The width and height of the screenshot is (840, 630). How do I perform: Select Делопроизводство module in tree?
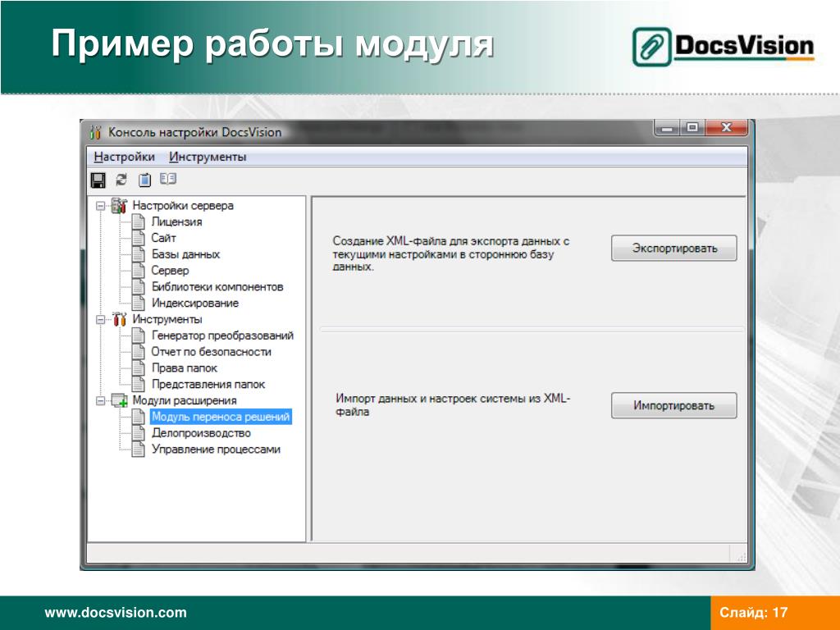click(201, 433)
